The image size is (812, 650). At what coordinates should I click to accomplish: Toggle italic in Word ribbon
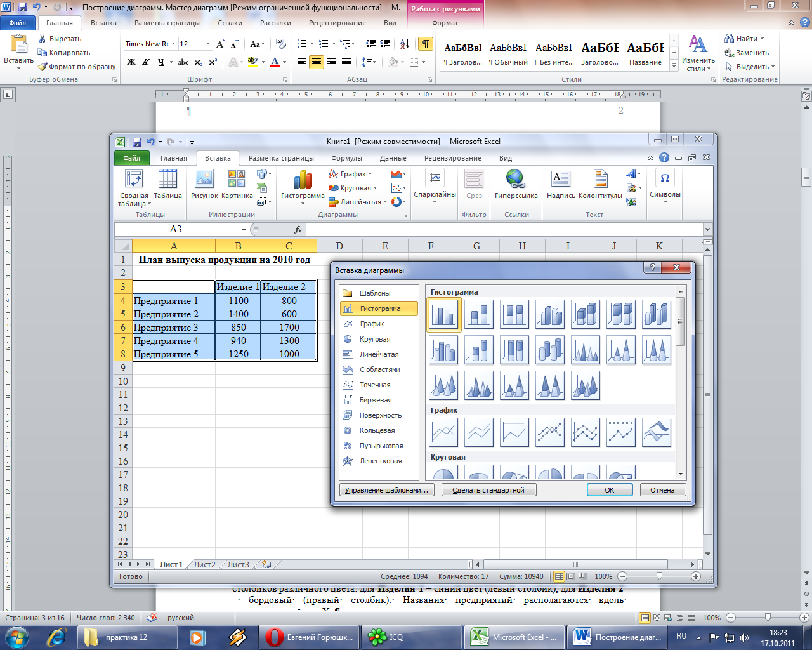pos(146,62)
